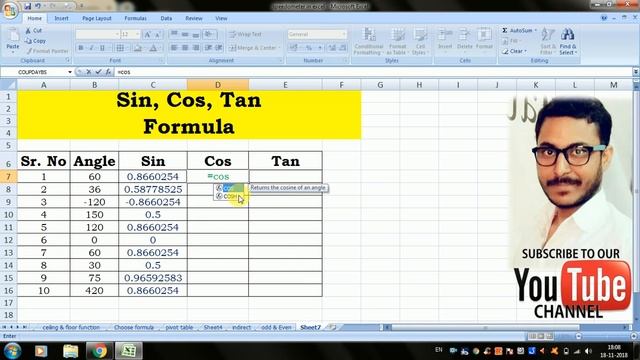Click the Office button logo
640x360 pixels.
coord(9,10)
